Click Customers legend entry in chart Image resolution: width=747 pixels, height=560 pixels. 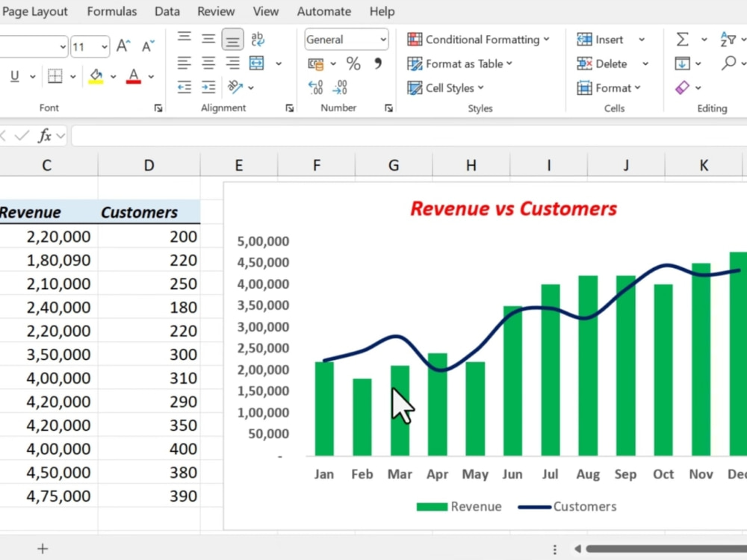tap(568, 507)
